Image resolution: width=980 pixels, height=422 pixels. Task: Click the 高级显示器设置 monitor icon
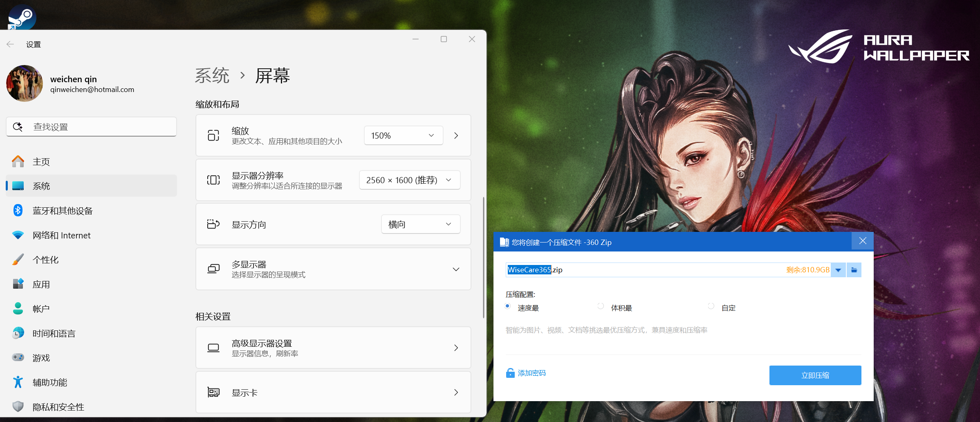(x=213, y=348)
